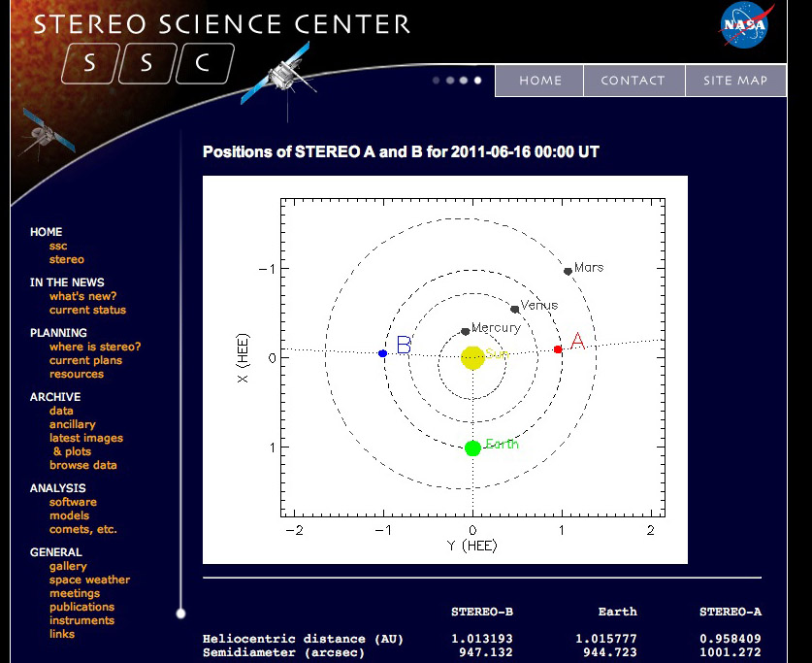
Task: Open the current status link
Action: [x=87, y=310]
